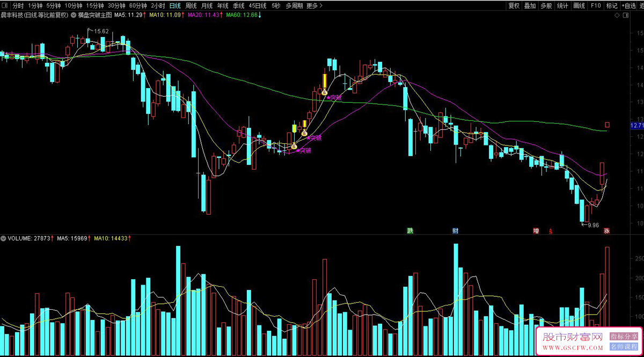The width and height of the screenshot is (644, 357).
Task: Click the lowest money-bag breakout signal icon
Action: point(294,145)
